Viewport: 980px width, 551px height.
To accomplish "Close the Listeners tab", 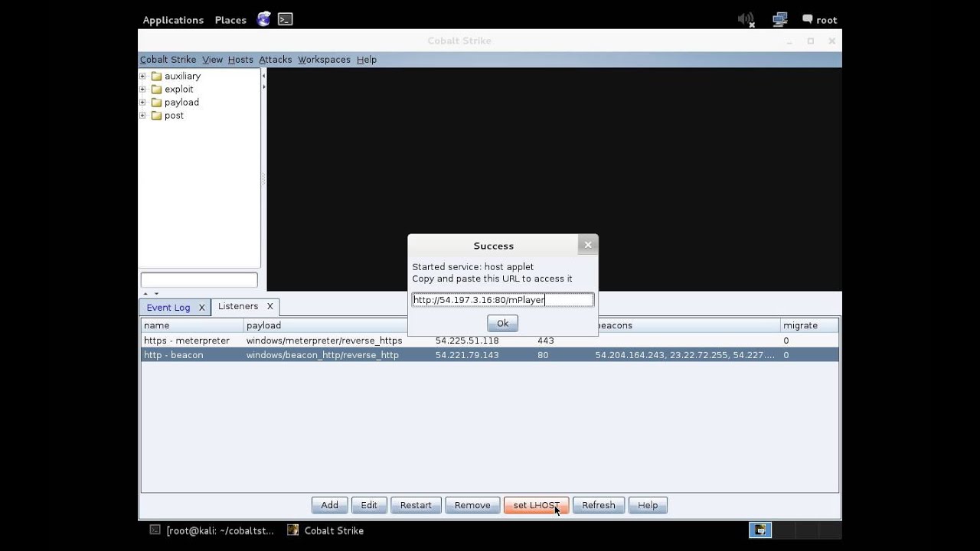I will pos(269,306).
